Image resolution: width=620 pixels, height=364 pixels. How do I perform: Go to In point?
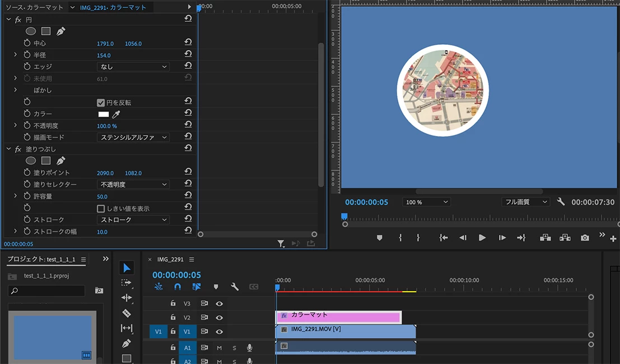[444, 237]
